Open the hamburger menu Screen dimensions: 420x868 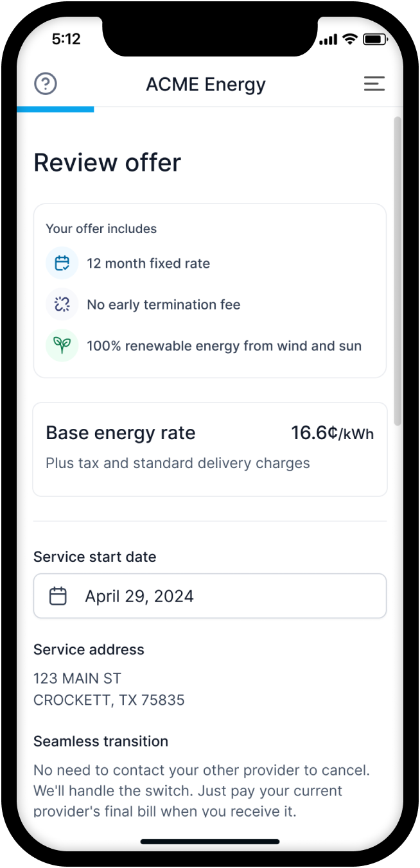coord(374,84)
